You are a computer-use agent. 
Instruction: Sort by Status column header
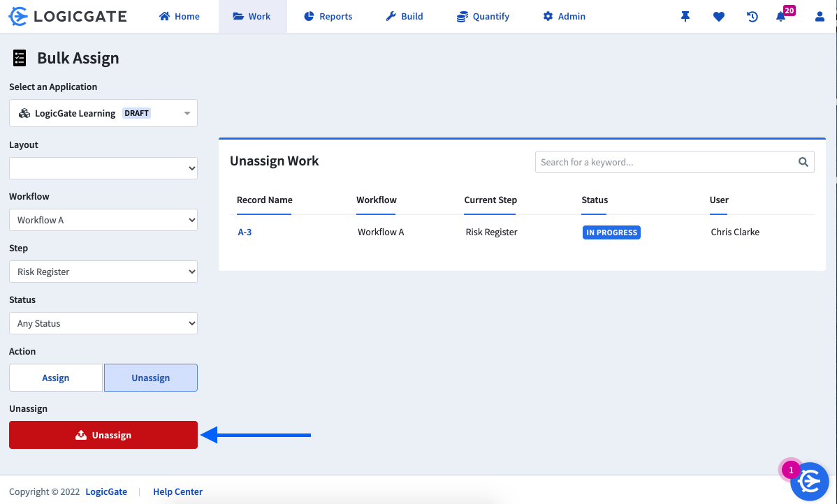(x=595, y=200)
